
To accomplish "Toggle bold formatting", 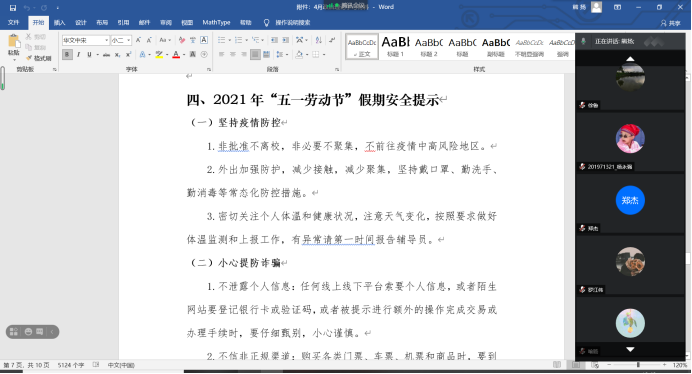I will click(x=67, y=54).
